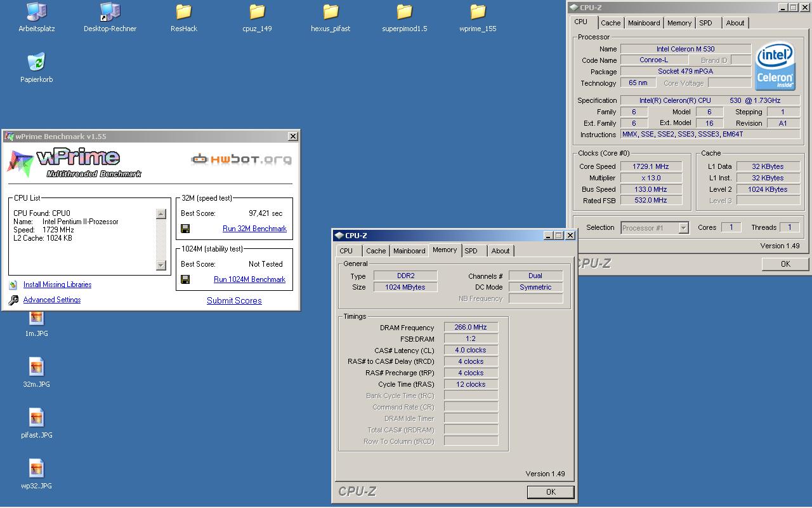Viewport: 812px width, 508px height.
Task: Select the wp32.JPG file icon
Action: click(x=36, y=469)
